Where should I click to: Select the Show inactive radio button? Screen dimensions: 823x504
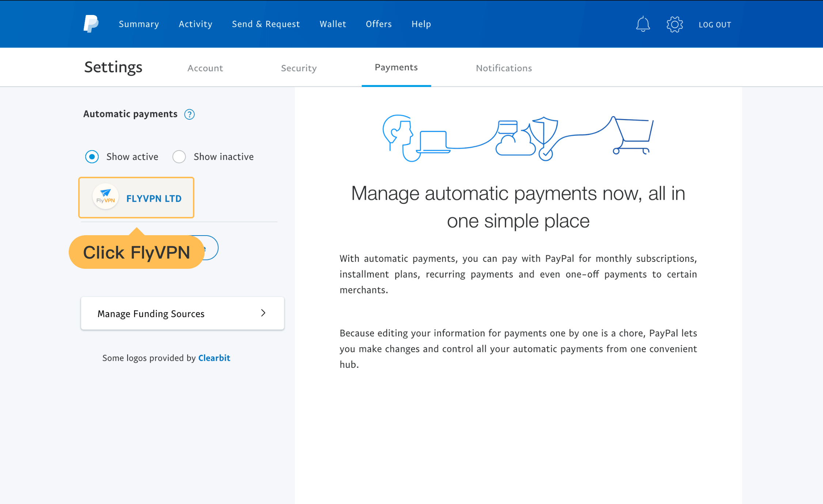tap(179, 157)
